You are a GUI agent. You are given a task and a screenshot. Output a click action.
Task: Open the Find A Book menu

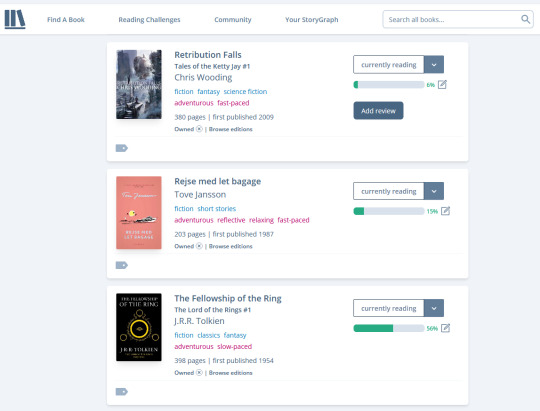66,20
